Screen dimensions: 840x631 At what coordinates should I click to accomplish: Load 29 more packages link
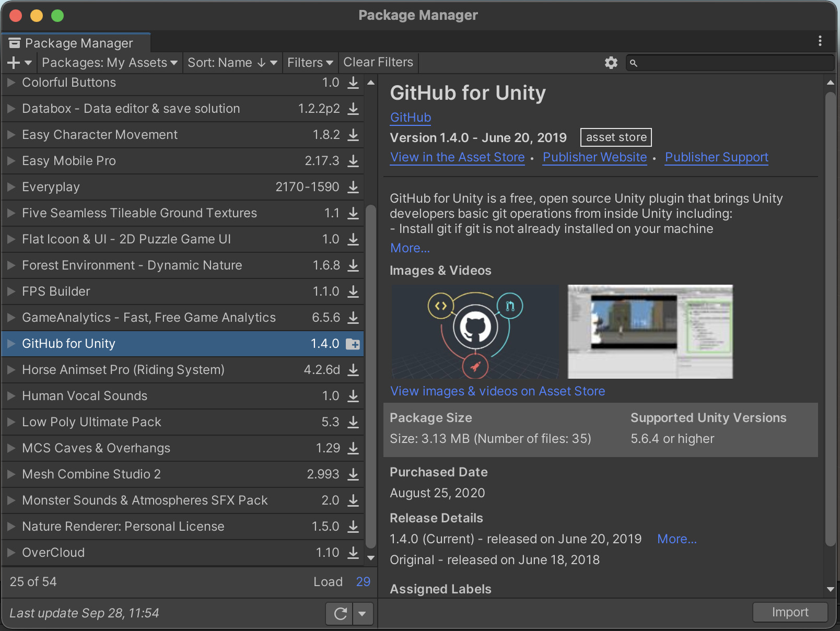point(363,582)
